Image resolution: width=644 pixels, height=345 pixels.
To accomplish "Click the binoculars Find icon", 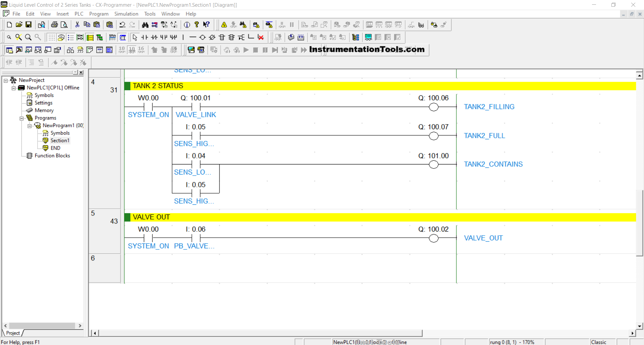I will tap(145, 24).
